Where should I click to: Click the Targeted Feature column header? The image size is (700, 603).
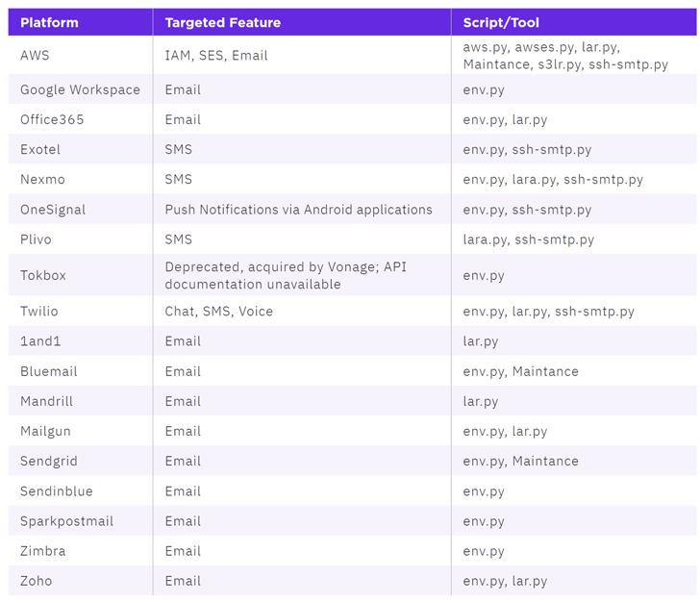coord(221,22)
